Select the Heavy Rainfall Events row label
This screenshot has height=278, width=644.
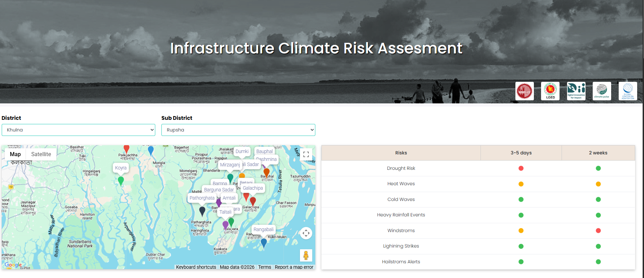coord(401,215)
